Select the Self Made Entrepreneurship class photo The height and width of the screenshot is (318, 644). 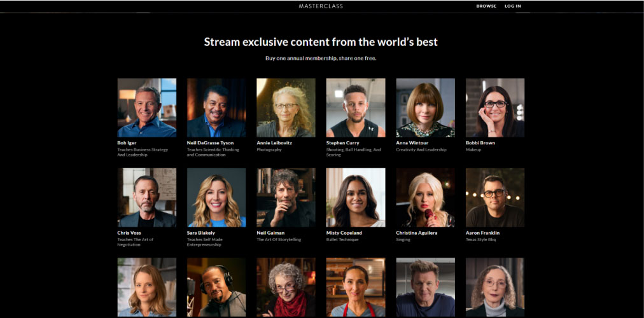pyautogui.click(x=216, y=197)
